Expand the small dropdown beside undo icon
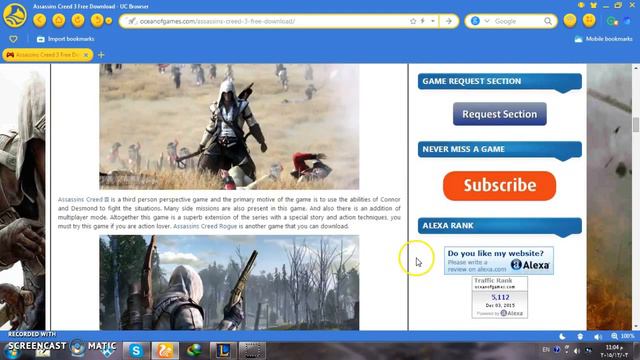640x360 pixels. [x=109, y=21]
